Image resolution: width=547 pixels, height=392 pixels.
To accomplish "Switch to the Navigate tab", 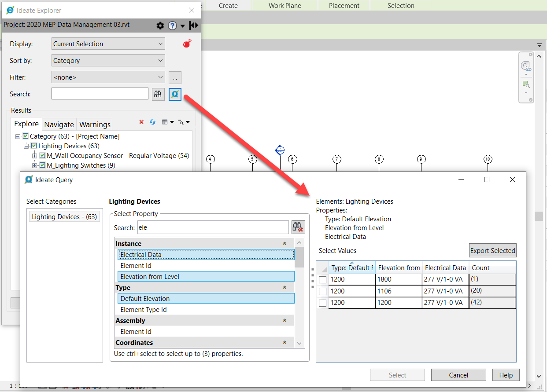I will tap(59, 125).
